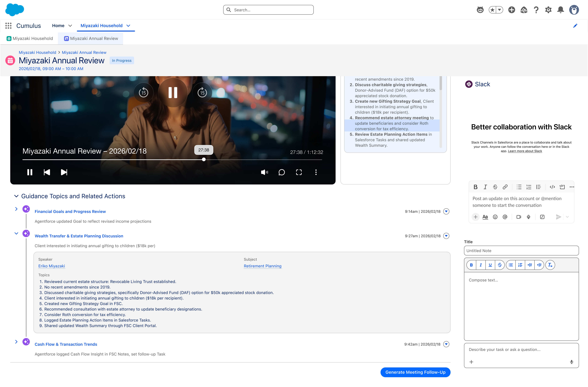Open action menu for Cash Flow item
The image size is (588, 387).
(446, 344)
